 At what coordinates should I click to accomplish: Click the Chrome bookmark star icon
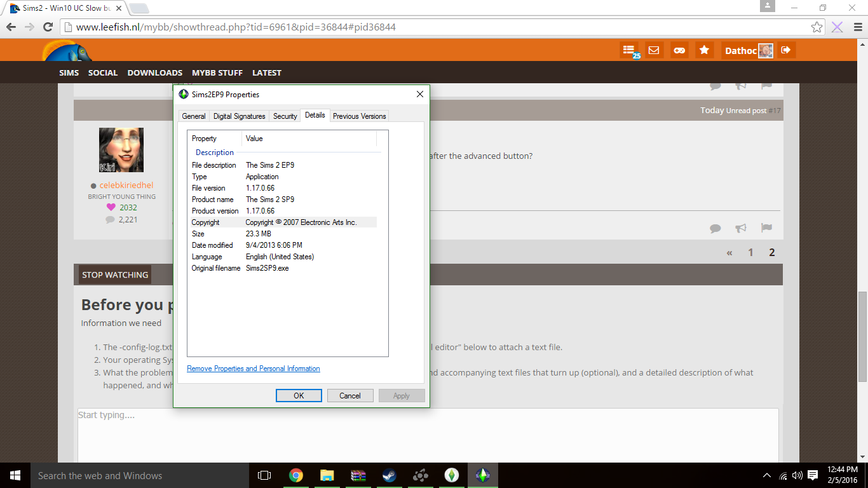coord(817,27)
